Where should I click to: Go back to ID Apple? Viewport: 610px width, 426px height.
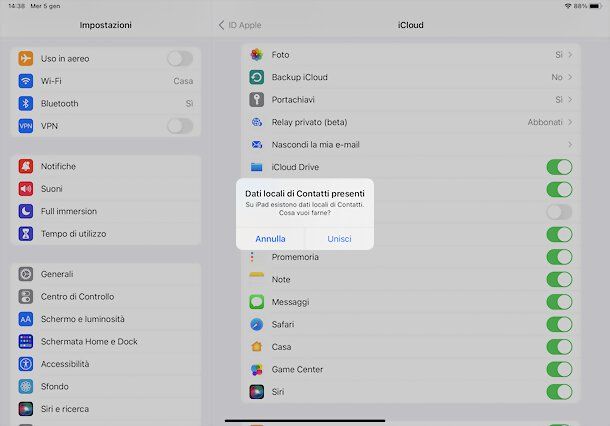[240, 24]
